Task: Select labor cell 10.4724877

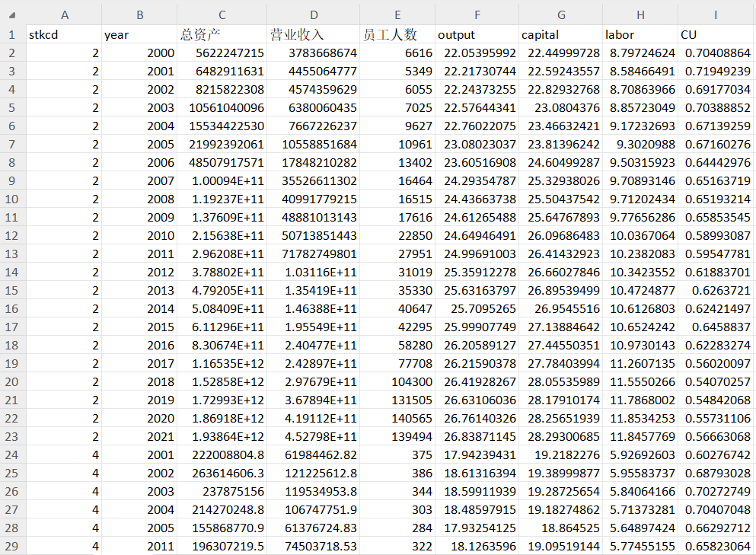Action: pos(640,290)
